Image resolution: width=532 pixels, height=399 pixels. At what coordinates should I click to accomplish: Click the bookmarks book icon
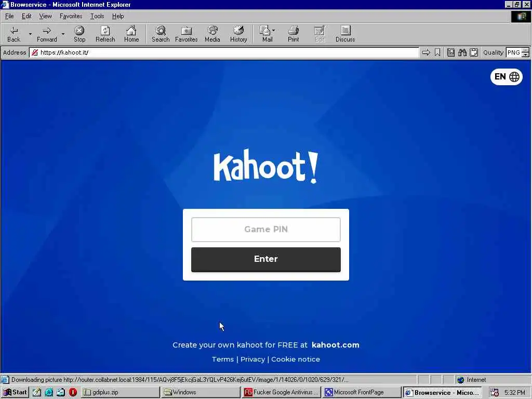click(451, 52)
